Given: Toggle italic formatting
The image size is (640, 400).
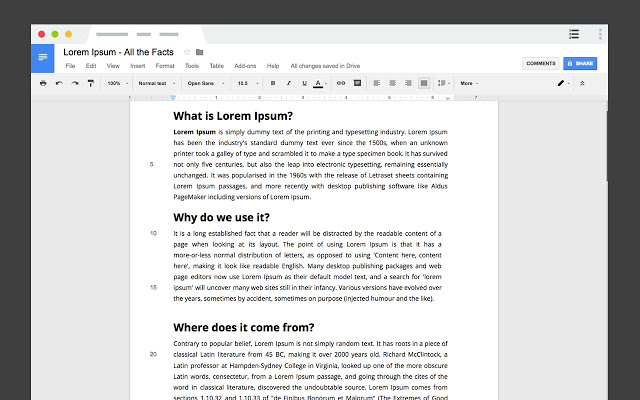Looking at the screenshot, I should (289, 83).
